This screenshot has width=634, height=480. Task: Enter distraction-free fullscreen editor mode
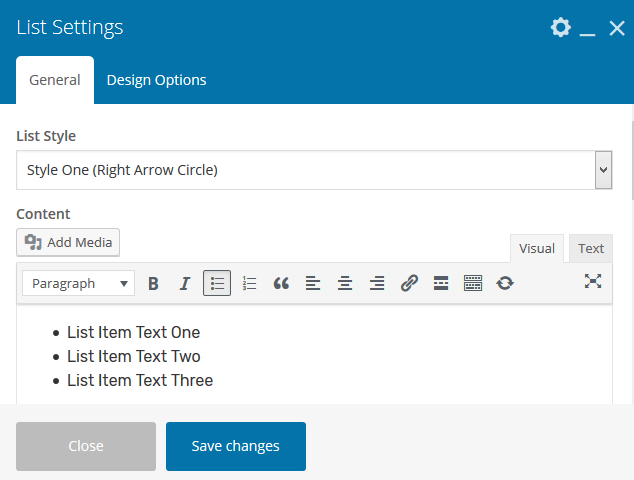[593, 282]
